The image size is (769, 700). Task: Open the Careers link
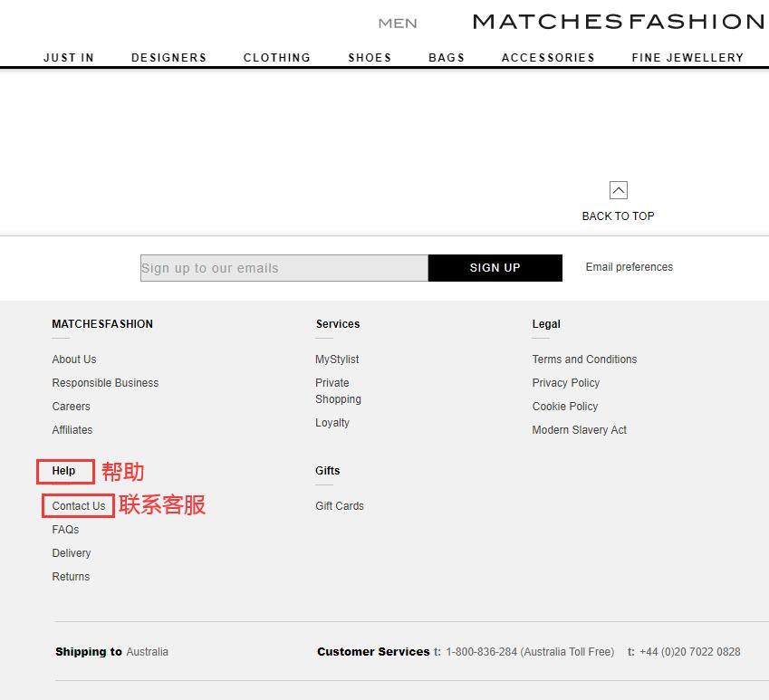(x=72, y=407)
